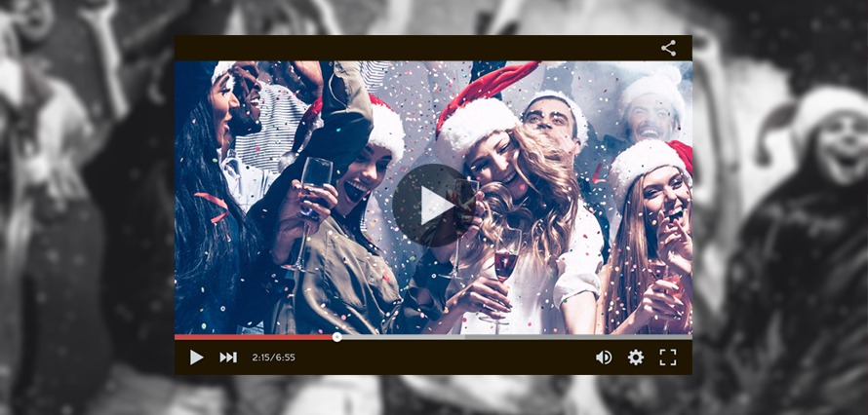The width and height of the screenshot is (868, 415).
Task: Open the settings gear menu
Action: point(636,358)
